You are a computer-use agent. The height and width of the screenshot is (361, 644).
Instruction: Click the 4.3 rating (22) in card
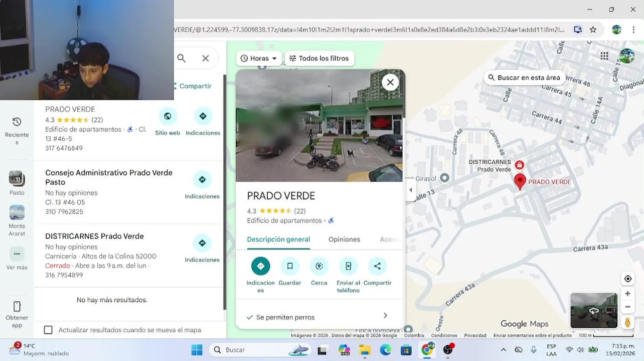pos(276,211)
